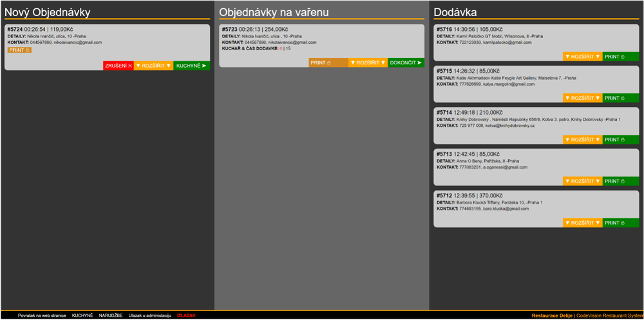Expand order #5723 with ROZŠÍŘIT
The image size is (644, 320).
(368, 62)
